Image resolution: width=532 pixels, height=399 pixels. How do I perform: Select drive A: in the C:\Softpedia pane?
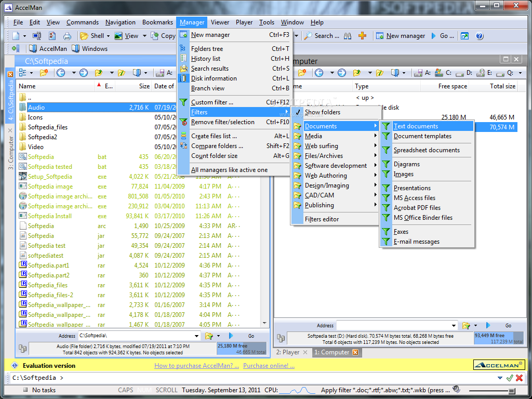164,73
